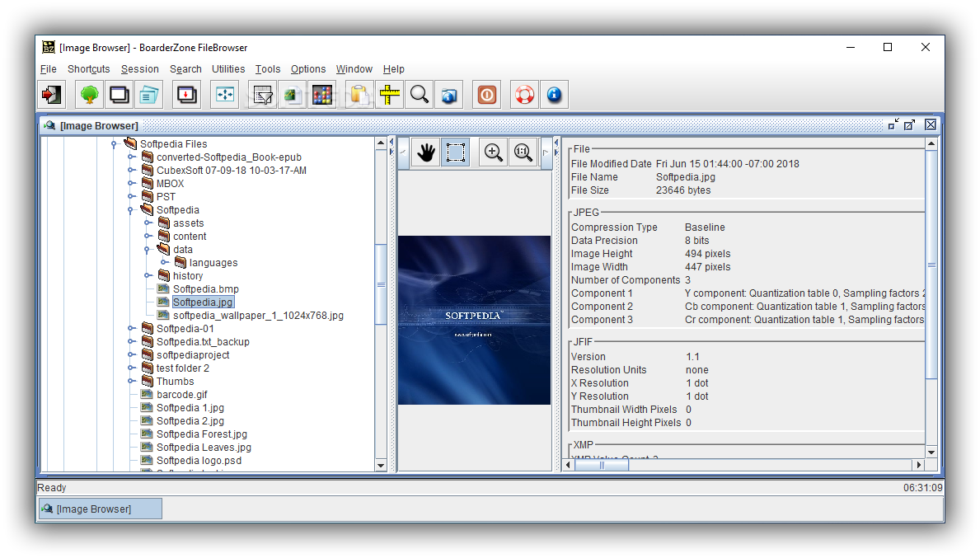Select the rectangular selection tool

coord(456,152)
